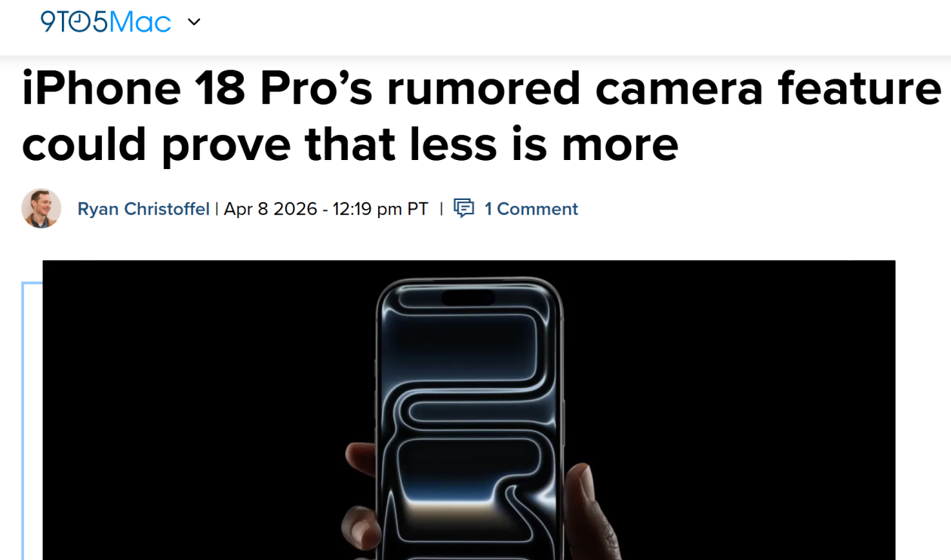Viewport: 951px width, 560px height.
Task: Open the iPhone hero image
Action: tap(469, 410)
